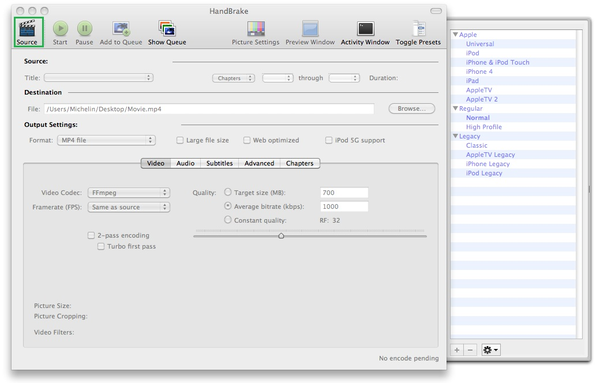
Task: Select the iPad preset
Action: click(x=472, y=80)
